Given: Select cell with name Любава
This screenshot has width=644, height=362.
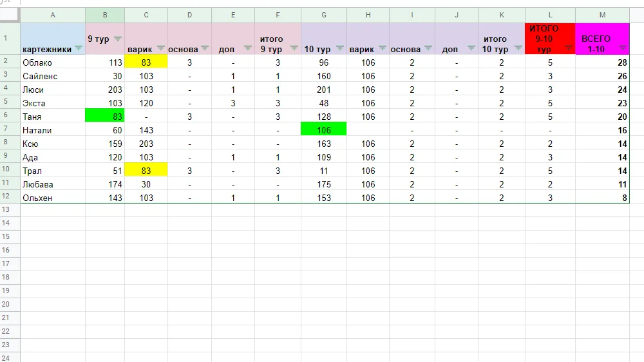Looking at the screenshot, I should [53, 184].
